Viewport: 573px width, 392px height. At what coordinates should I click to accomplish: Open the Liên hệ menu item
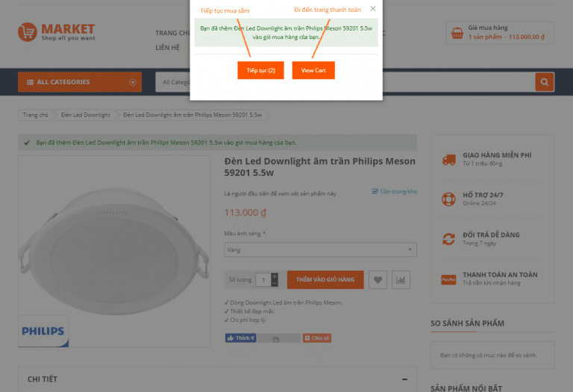tap(168, 48)
